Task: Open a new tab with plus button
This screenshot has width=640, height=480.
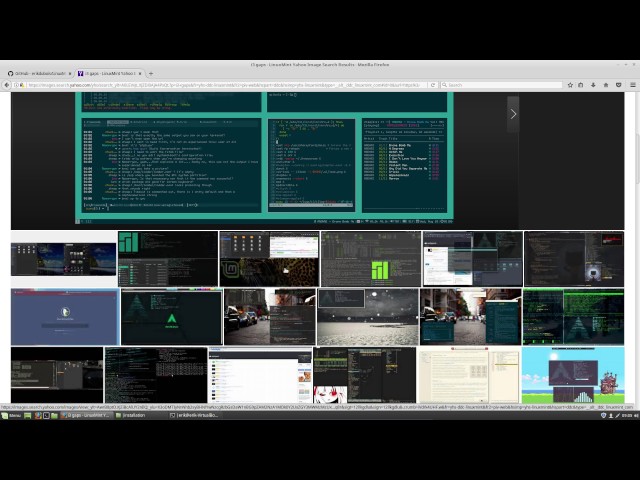Action: 151,73
